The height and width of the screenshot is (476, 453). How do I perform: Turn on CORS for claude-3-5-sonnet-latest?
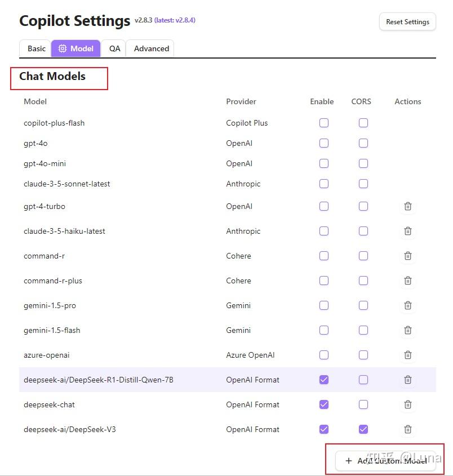[x=363, y=184]
